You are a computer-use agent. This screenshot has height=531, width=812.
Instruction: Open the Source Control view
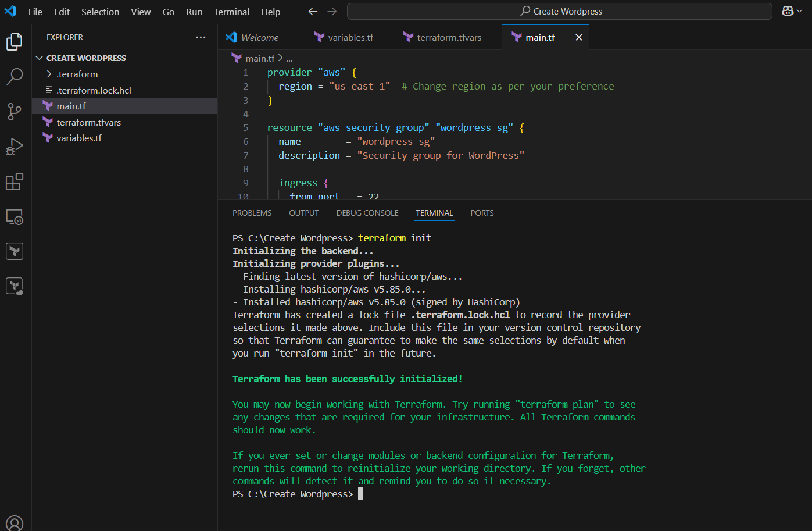(15, 112)
